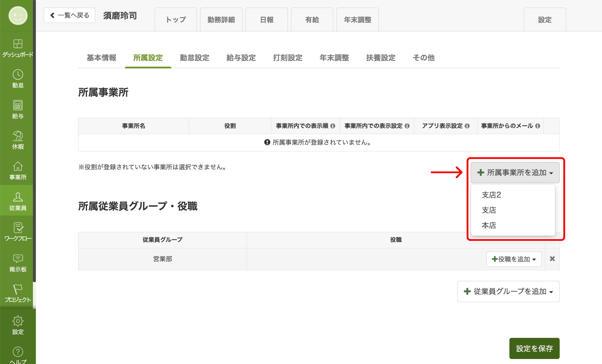Open the top-right 設定 tab
Viewport: 602px width, 364px height.
coord(545,20)
